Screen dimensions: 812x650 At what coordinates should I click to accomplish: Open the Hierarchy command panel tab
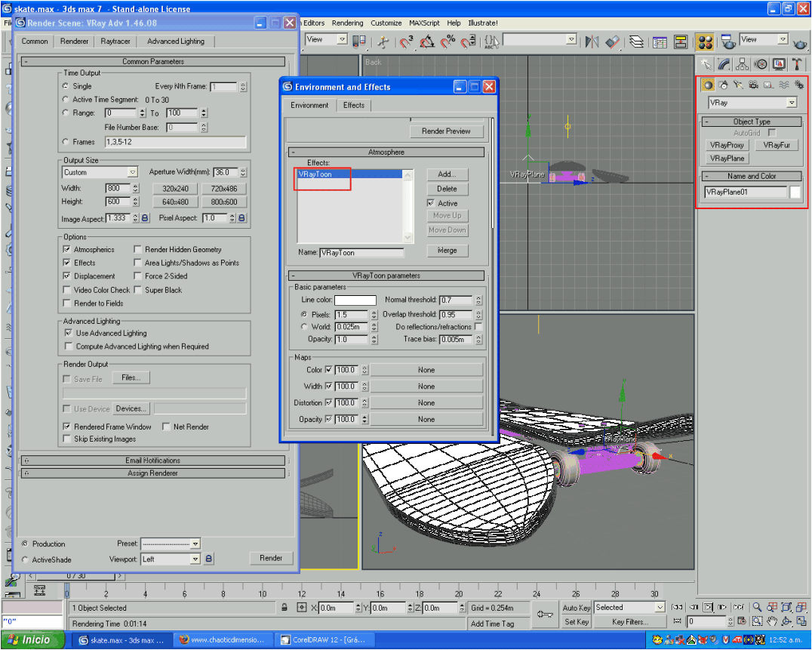click(x=742, y=64)
